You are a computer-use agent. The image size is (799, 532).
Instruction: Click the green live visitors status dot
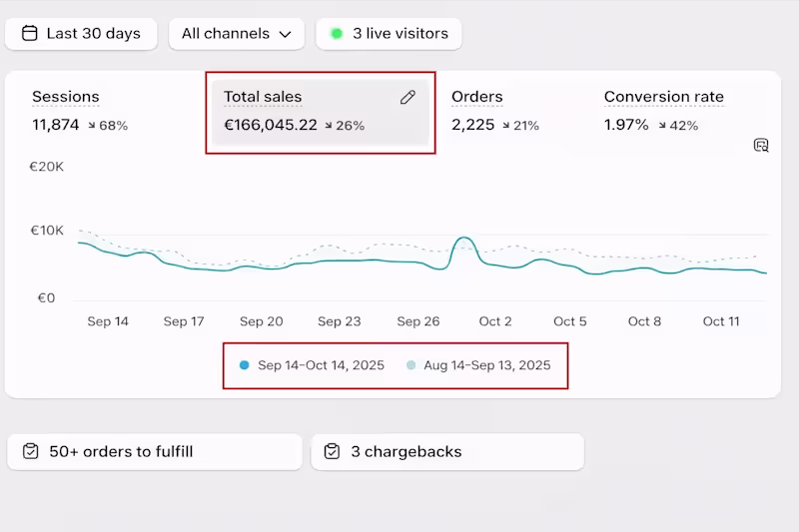337,34
